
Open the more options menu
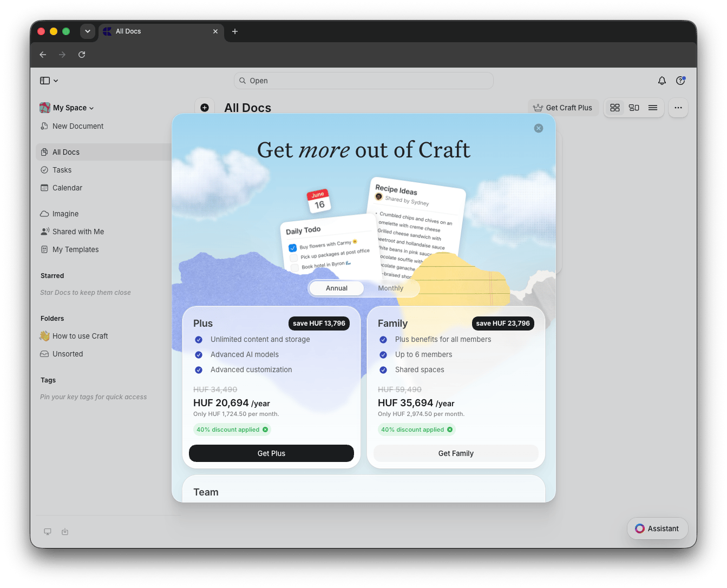[x=678, y=108]
